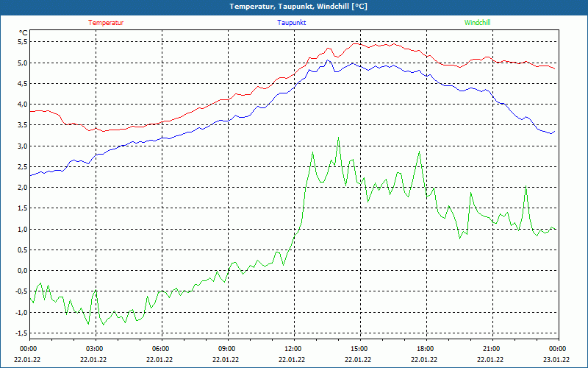Click the 15:00 time label

tap(360, 349)
